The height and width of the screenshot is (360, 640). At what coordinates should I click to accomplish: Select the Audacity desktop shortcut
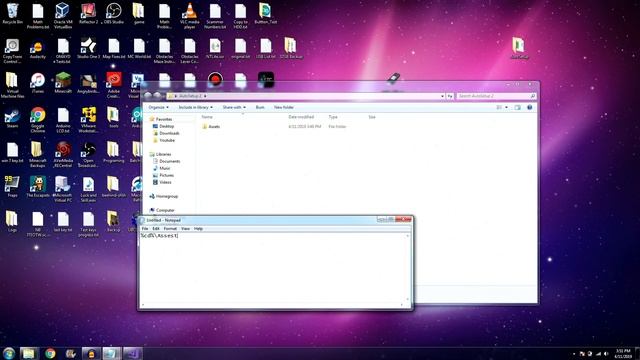pos(38,50)
